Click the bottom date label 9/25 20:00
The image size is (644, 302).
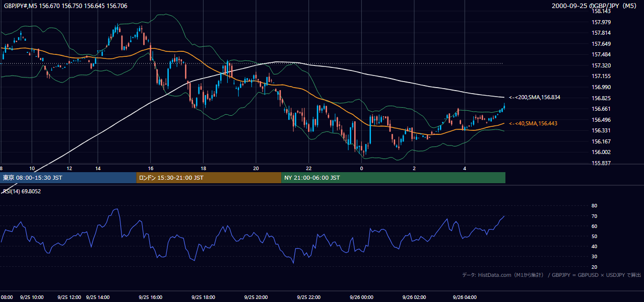[x=255, y=297]
